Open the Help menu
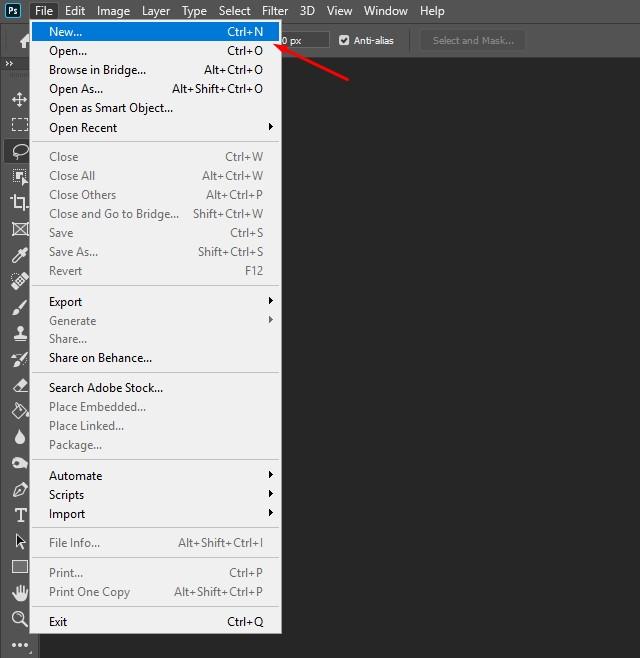Screen dimensions: 640x658 (x=432, y=10)
